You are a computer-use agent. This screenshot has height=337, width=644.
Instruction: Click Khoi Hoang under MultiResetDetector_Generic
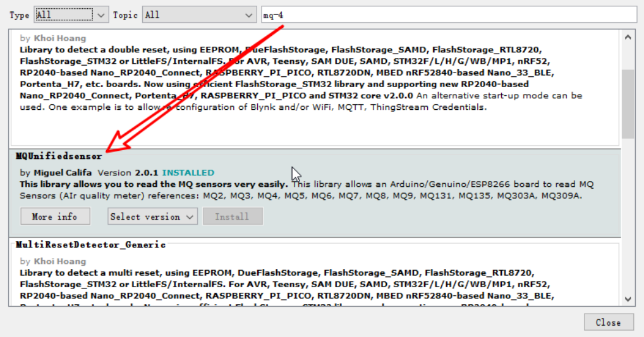(60, 261)
